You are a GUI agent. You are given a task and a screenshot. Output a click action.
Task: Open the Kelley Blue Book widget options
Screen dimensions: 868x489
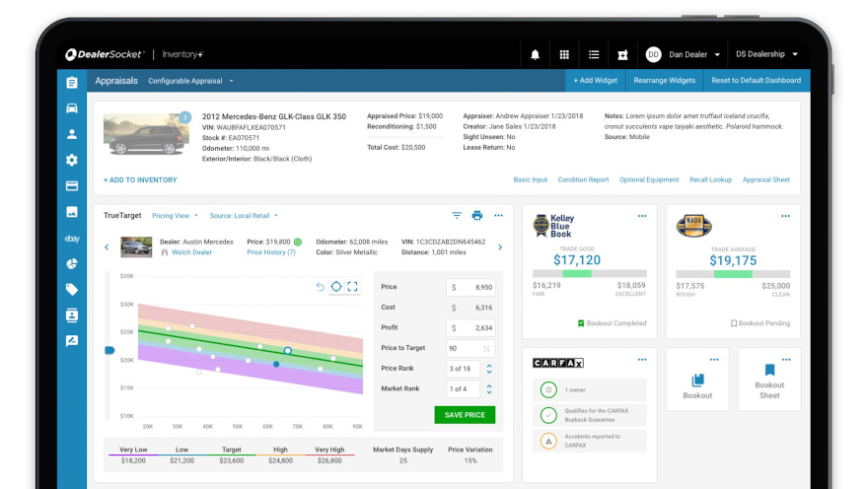[x=642, y=216]
